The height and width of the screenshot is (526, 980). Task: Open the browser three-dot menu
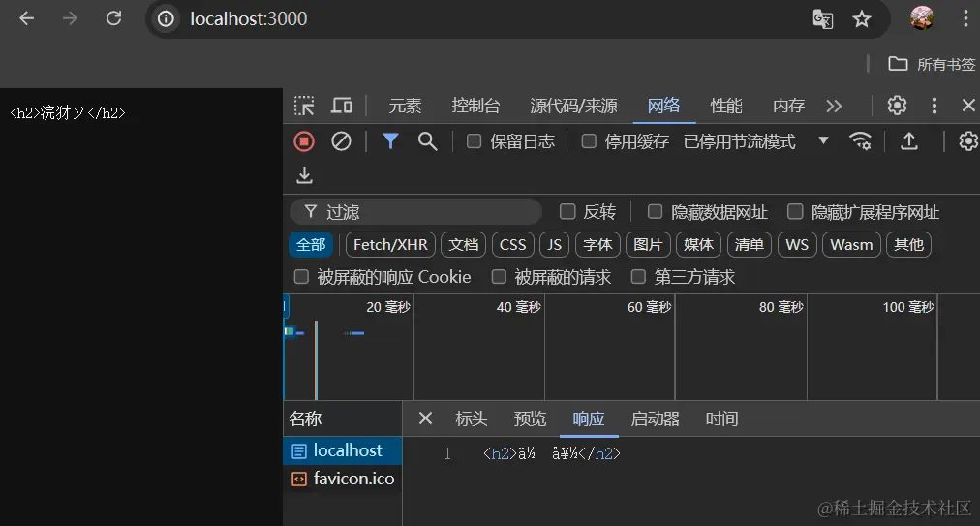pos(965,18)
